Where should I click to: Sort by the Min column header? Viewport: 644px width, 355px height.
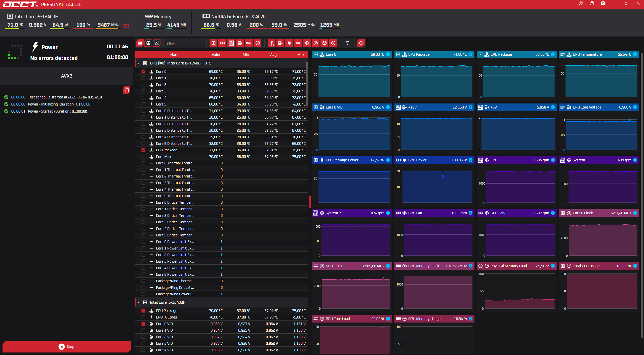click(x=246, y=55)
